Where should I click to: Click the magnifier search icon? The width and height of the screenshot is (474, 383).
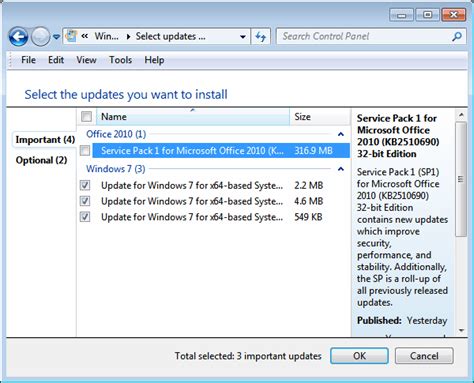click(457, 36)
